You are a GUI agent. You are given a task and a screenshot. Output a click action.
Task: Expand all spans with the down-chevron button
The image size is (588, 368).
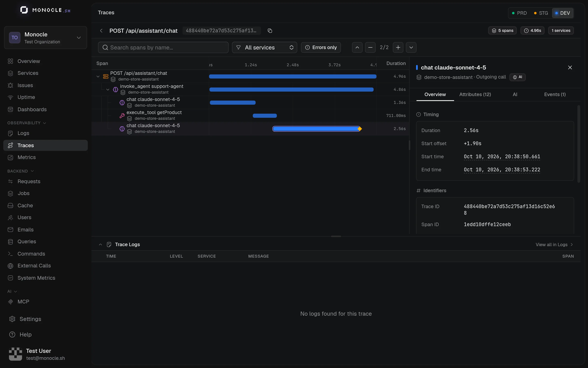coord(411,47)
